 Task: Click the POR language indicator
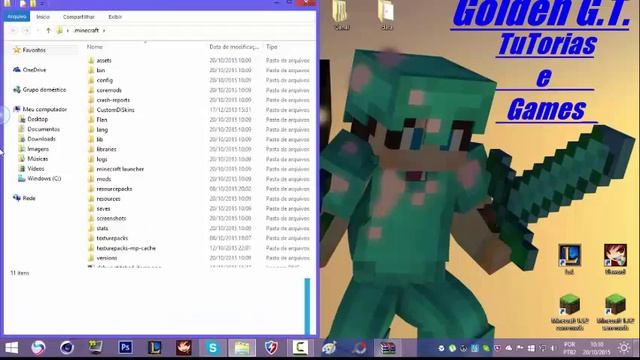[x=569, y=348]
